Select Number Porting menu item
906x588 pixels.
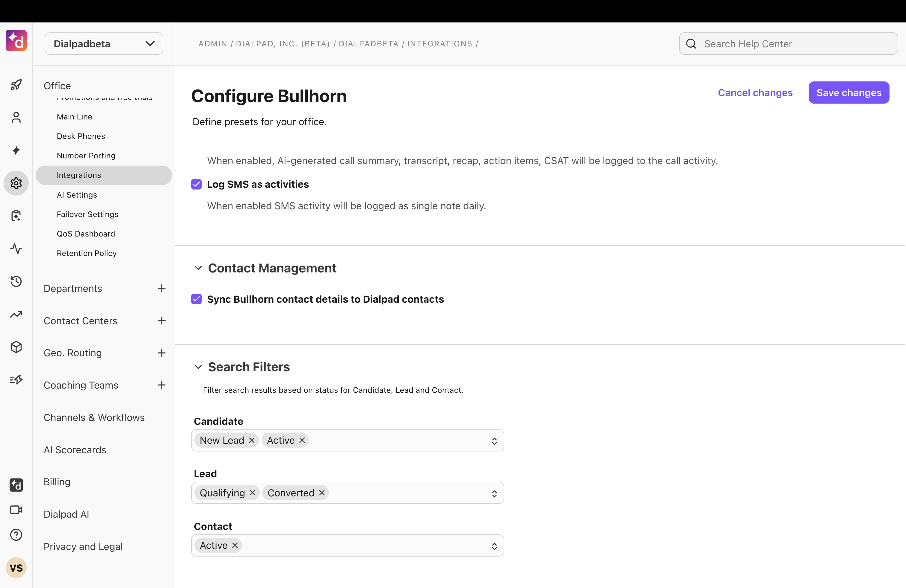coord(86,156)
